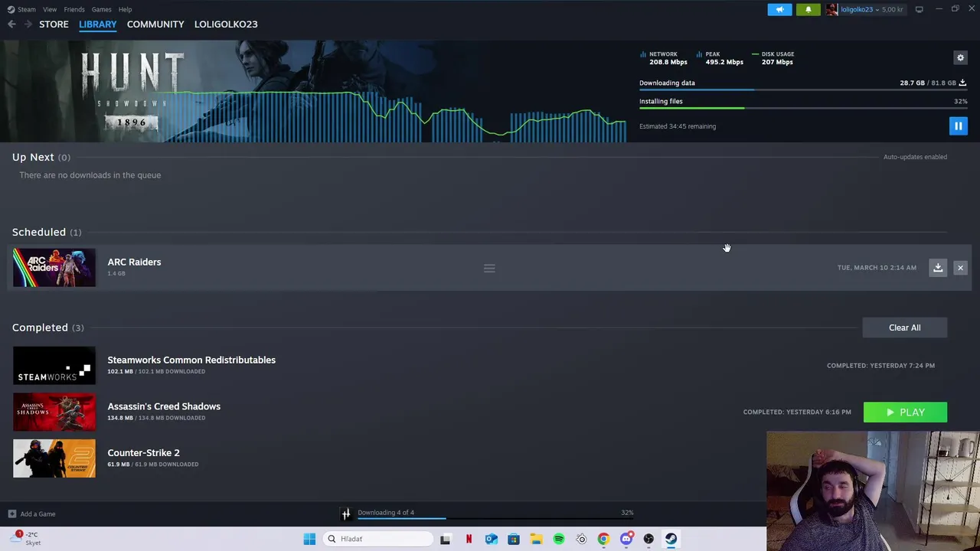
Task: Open the Games menu
Action: [101, 9]
